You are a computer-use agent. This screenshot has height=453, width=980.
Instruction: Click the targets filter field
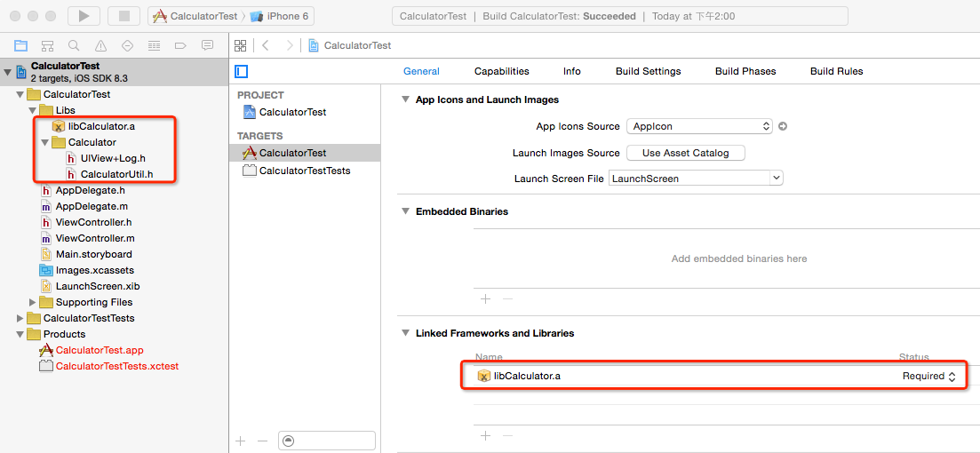327,441
